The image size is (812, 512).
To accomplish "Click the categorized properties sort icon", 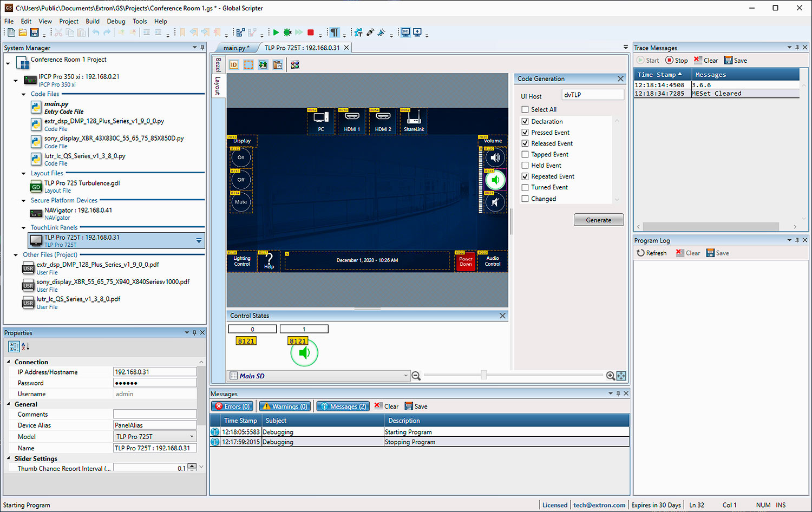I will 14,346.
